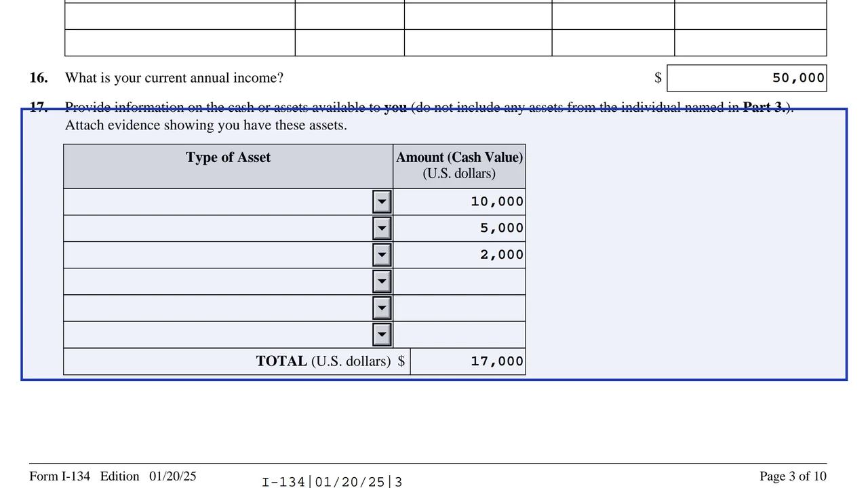The height and width of the screenshot is (488, 868).
Task: Click the "Page 3 of 10" footer text
Action: (793, 476)
